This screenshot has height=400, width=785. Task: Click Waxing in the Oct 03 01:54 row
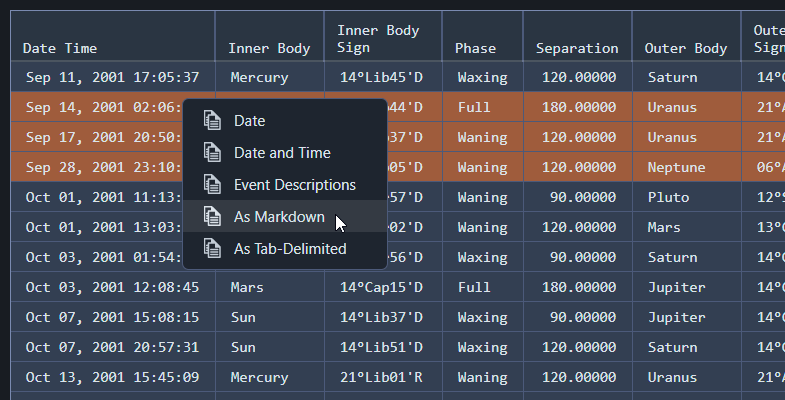(483, 258)
